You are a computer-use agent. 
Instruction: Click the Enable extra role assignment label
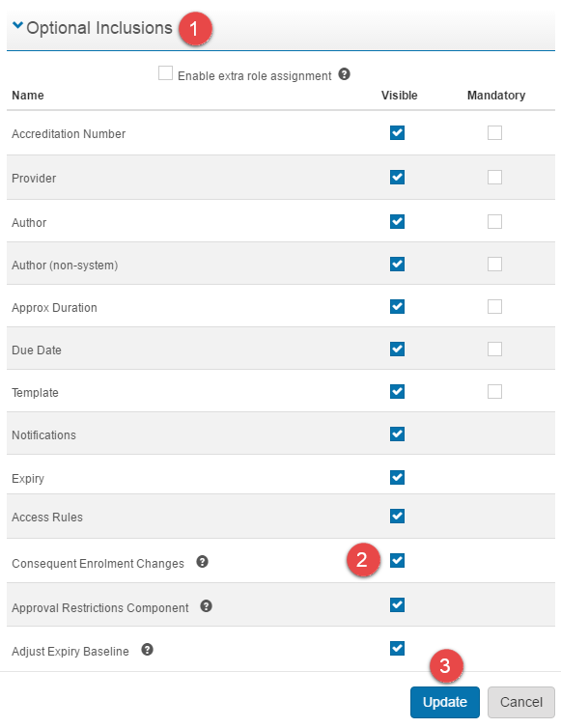click(255, 76)
